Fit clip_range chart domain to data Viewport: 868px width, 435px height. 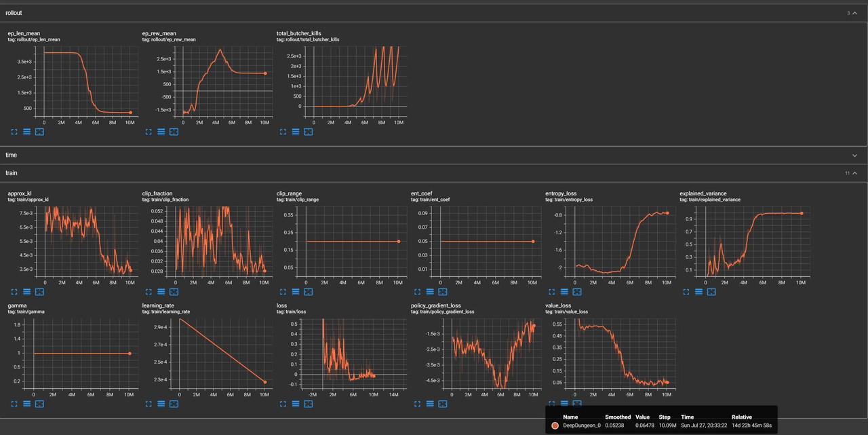[x=309, y=292]
